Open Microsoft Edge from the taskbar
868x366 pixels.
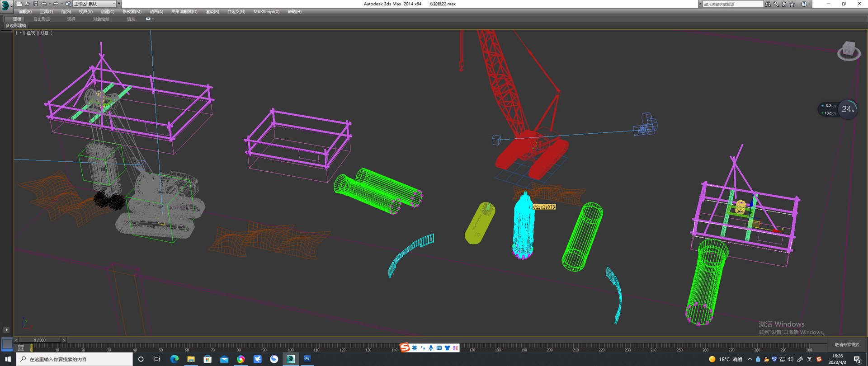coord(175,359)
